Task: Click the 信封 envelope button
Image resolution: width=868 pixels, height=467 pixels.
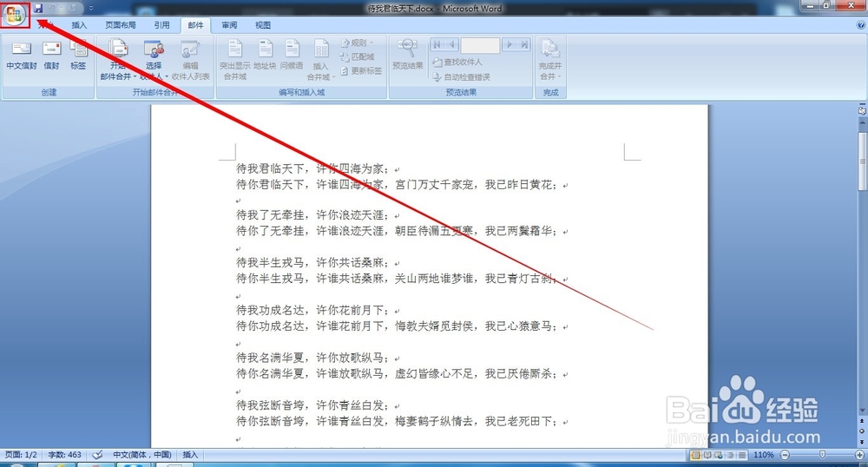Action: pos(51,56)
